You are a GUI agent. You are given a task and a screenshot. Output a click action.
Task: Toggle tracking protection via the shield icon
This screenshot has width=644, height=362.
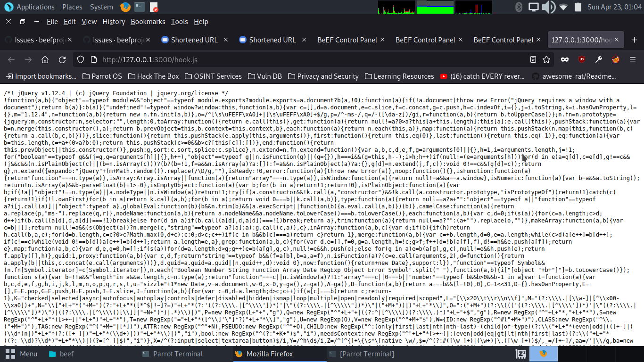point(80,59)
